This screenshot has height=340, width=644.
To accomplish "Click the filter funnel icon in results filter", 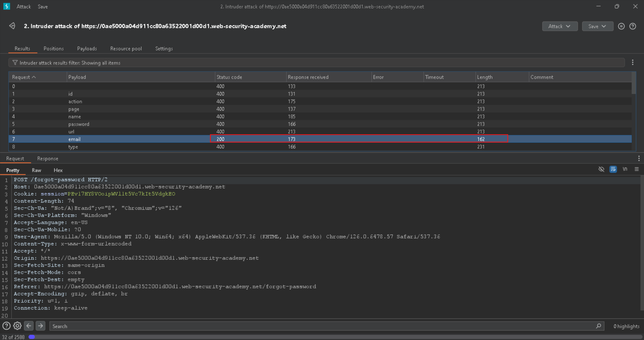I will 15,63.
